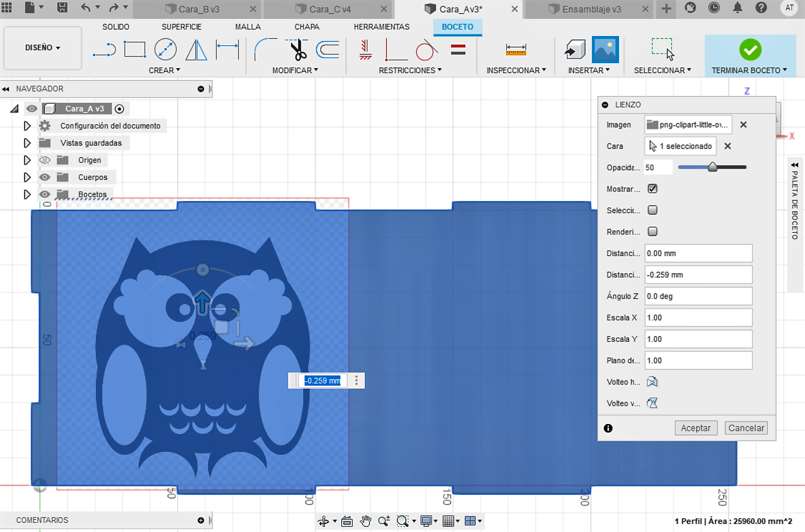The width and height of the screenshot is (805, 532).
Task: Toggle the Seleccionable checkbox
Action: click(x=652, y=210)
